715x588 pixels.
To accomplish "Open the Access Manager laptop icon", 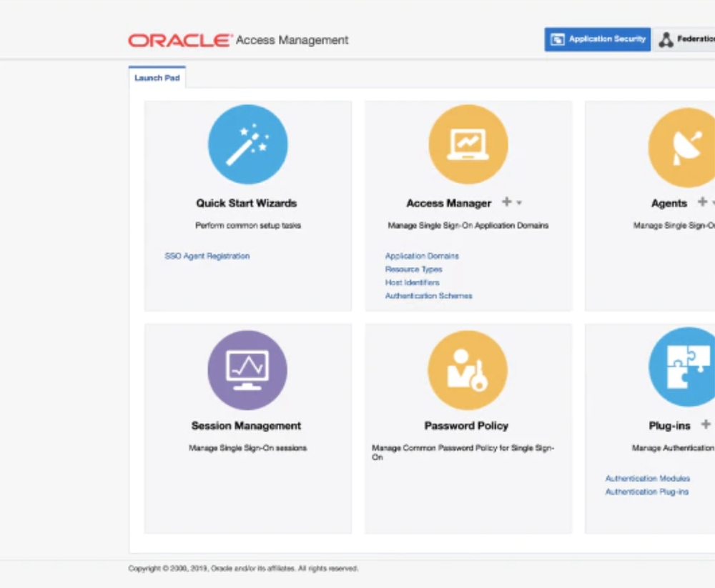I will [468, 144].
